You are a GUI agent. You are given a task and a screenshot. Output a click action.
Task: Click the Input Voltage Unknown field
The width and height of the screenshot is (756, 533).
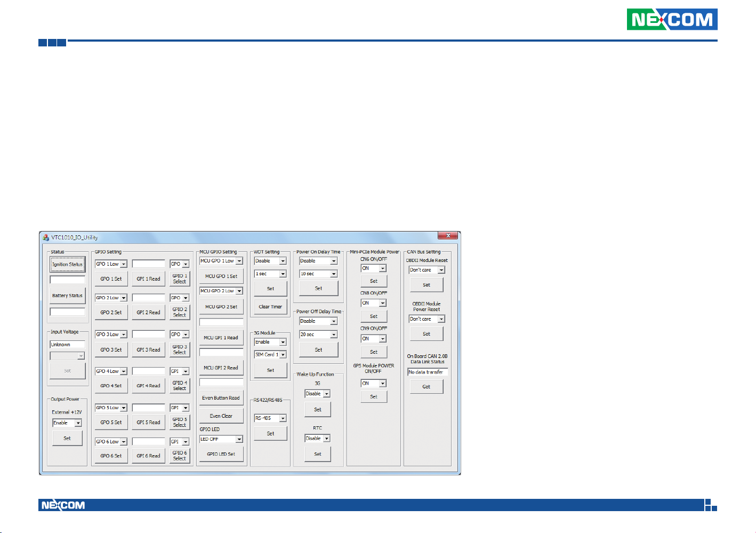tap(67, 345)
